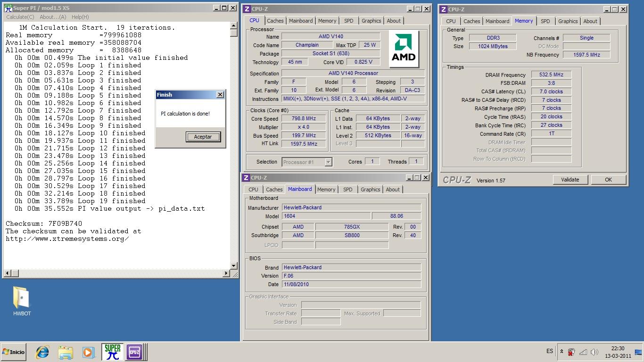Click the Super PI scrollbar up arrow
This screenshot has width=644, height=362.
pos(234,25)
